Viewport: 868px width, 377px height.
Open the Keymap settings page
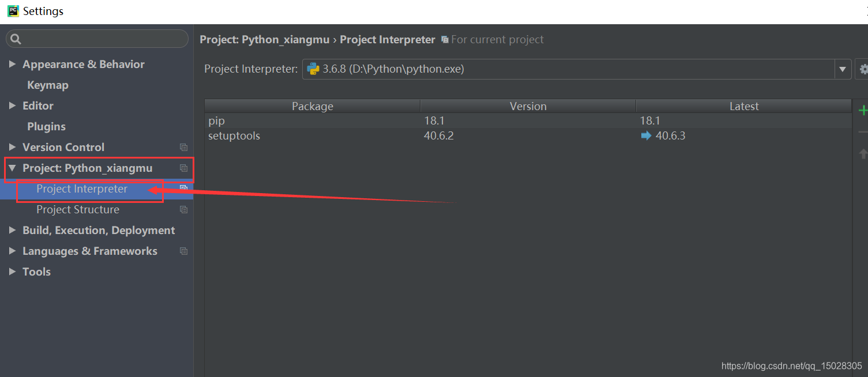click(x=48, y=85)
